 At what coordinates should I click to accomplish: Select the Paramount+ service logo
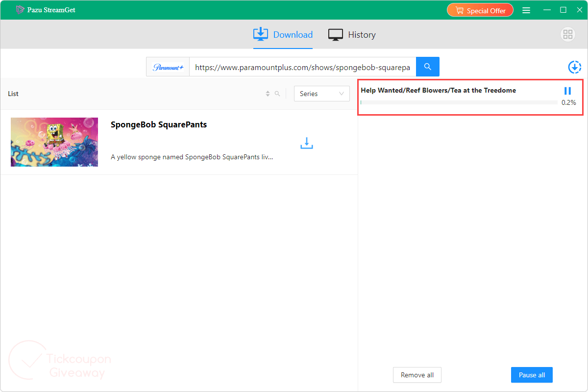coord(168,67)
